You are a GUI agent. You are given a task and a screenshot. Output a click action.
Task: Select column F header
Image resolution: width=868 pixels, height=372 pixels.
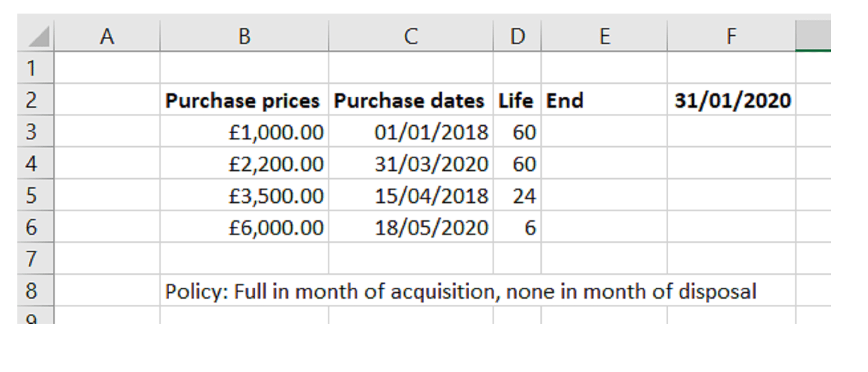tap(731, 36)
